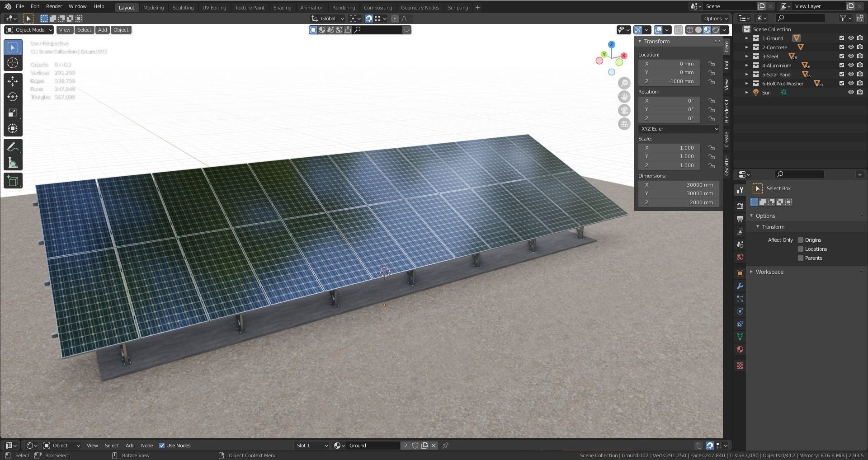Hide 1-Ground collection with eye icon
This screenshot has height=460, width=868.
point(850,38)
